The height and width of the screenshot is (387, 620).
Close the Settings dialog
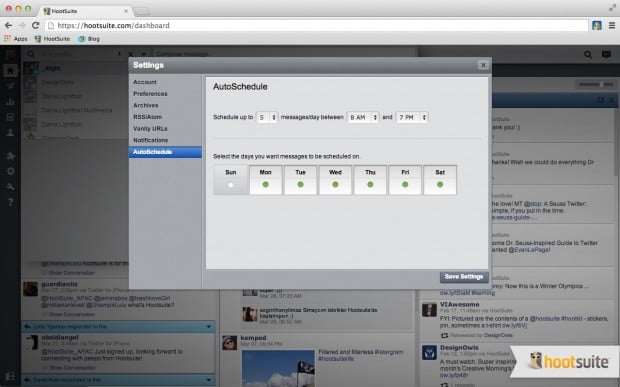(483, 65)
